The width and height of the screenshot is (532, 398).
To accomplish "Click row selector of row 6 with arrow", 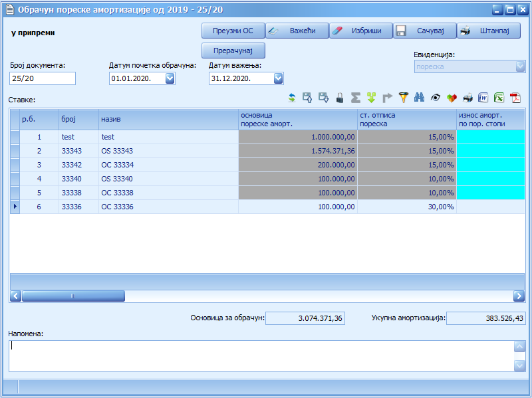I will pyautogui.click(x=15, y=207).
